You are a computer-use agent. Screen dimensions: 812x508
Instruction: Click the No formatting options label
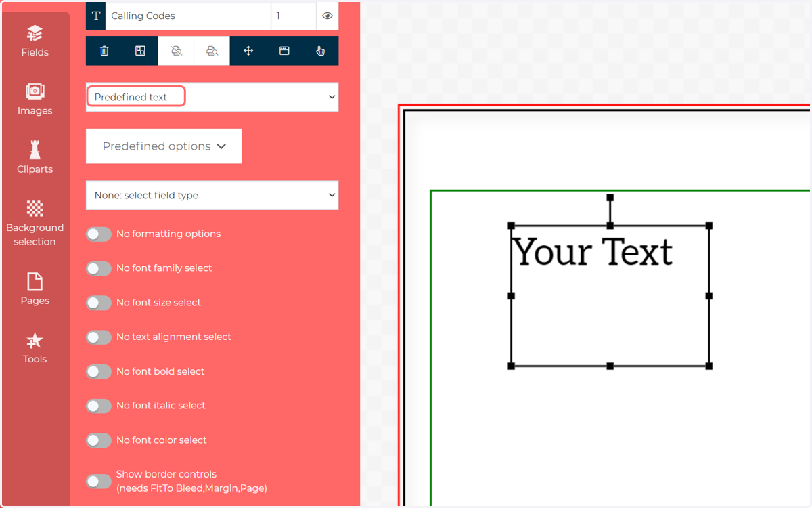[x=168, y=234]
